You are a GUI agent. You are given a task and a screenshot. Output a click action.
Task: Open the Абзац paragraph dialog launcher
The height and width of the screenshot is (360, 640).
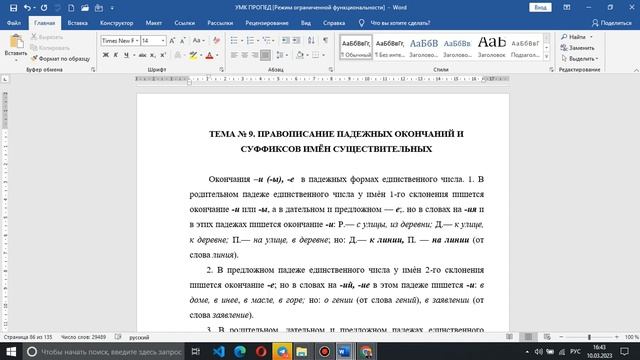(331, 70)
